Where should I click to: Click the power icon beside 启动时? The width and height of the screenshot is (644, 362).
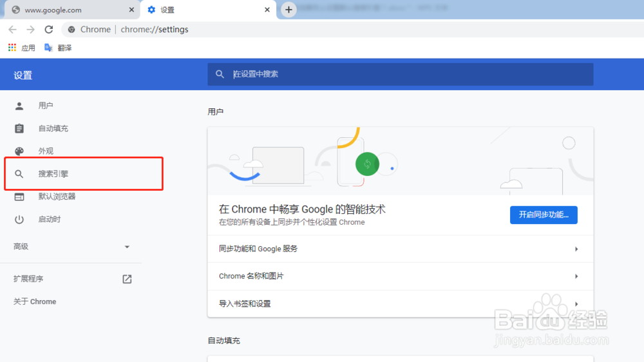(19, 220)
